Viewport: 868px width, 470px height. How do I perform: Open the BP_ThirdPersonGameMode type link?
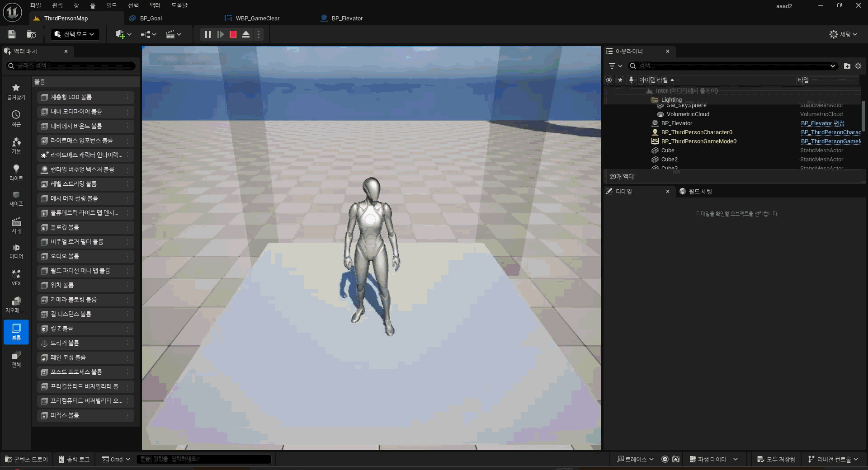(830, 141)
